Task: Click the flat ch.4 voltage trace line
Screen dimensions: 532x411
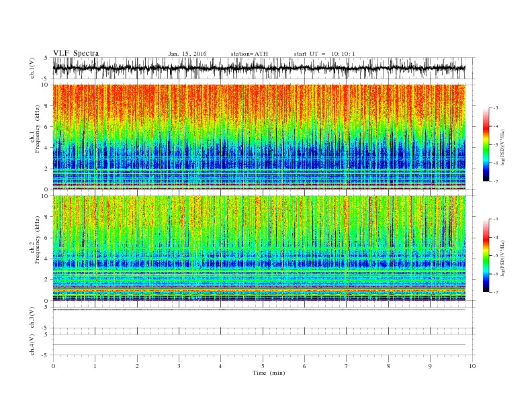Action: tap(259, 345)
